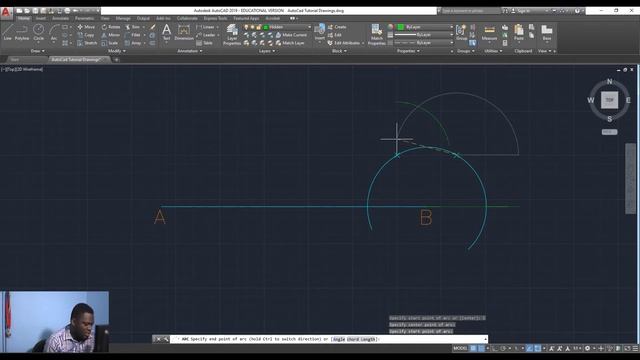Expand the Draw panel
The width and height of the screenshot is (640, 360).
point(38,51)
